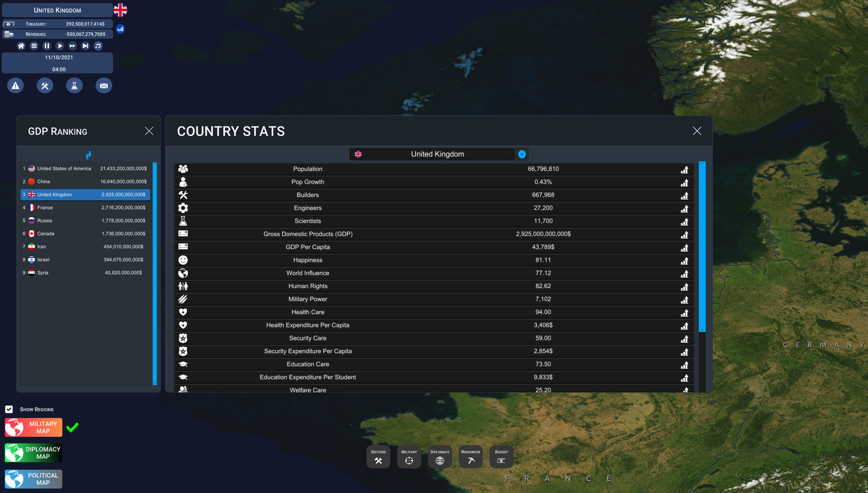Open chart for Military Power stat
Screen dimensions: 868x493
coord(684,299)
